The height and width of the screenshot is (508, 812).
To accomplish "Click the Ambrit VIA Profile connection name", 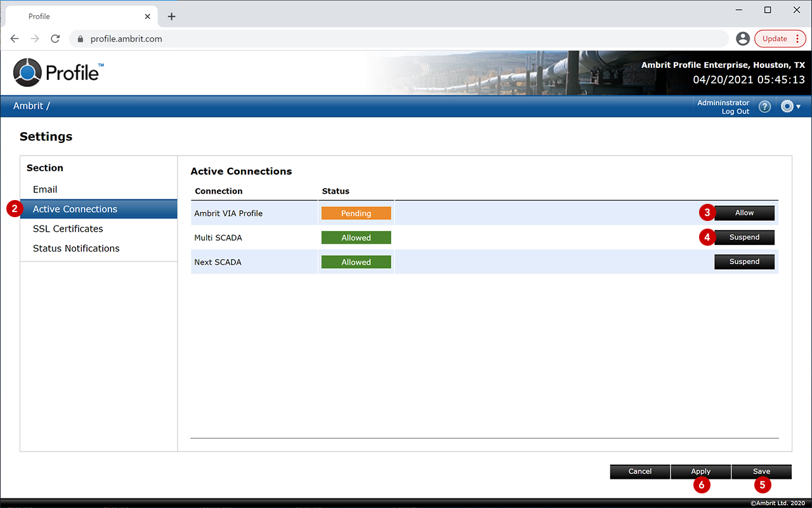I will point(228,213).
